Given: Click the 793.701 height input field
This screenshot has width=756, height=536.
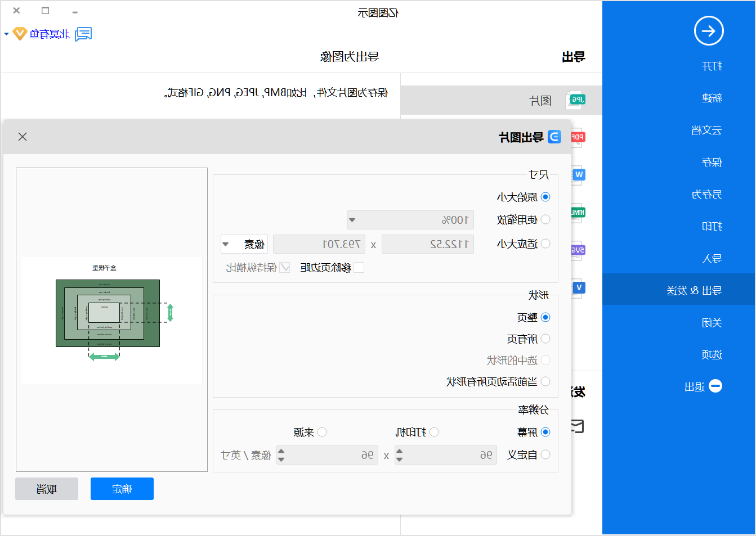Looking at the screenshot, I should click(x=319, y=244).
